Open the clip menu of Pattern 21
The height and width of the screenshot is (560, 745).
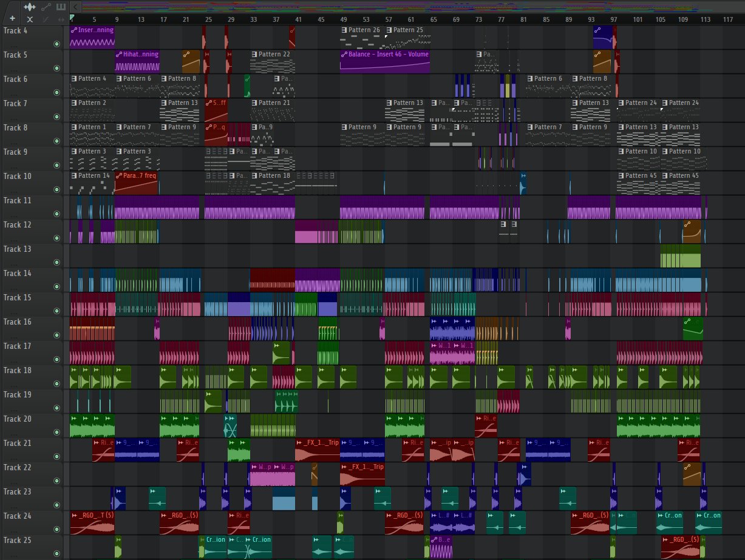tap(254, 103)
